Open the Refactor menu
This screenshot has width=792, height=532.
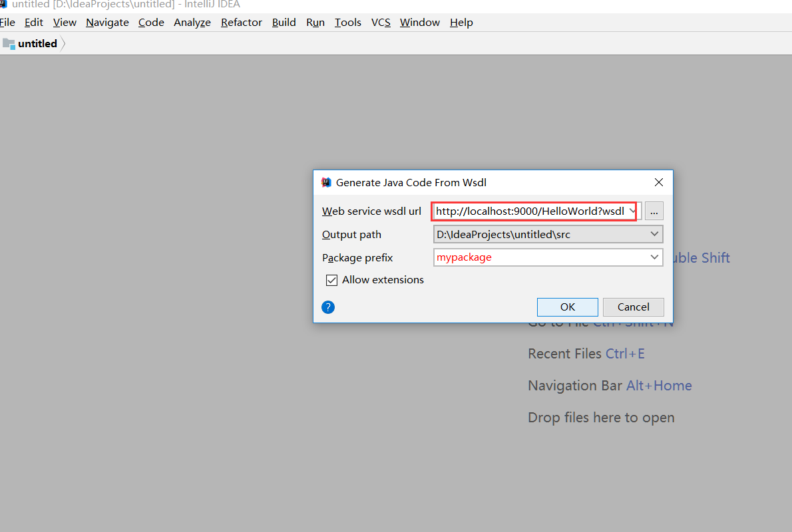click(242, 22)
